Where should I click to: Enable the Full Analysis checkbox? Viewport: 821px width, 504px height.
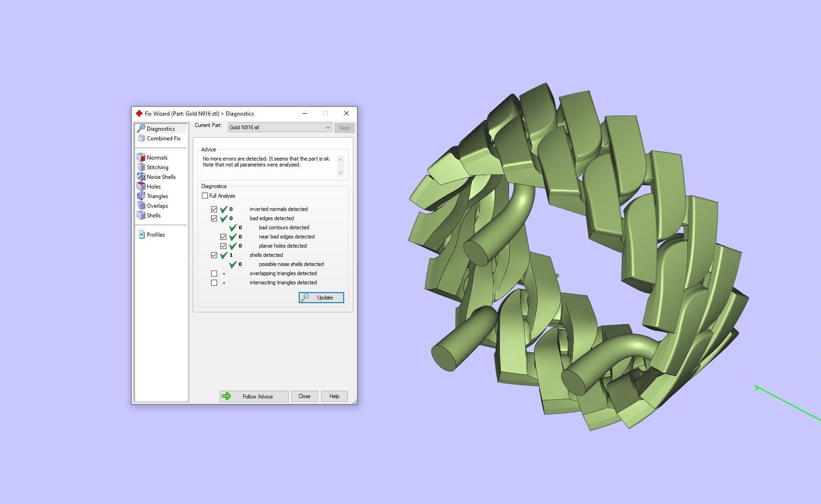(x=205, y=196)
